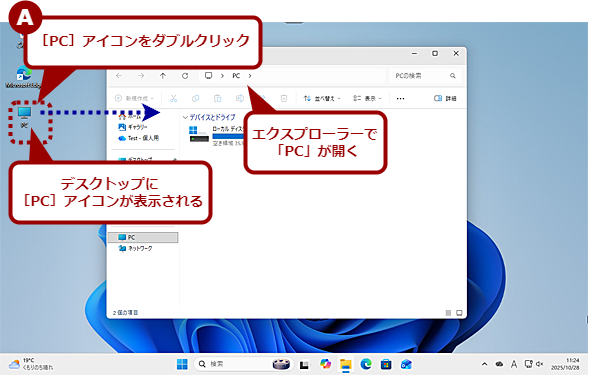Image resolution: width=589 pixels, height=376 pixels.
Task: Open the 新規作成 dropdown
Action: pos(134,98)
